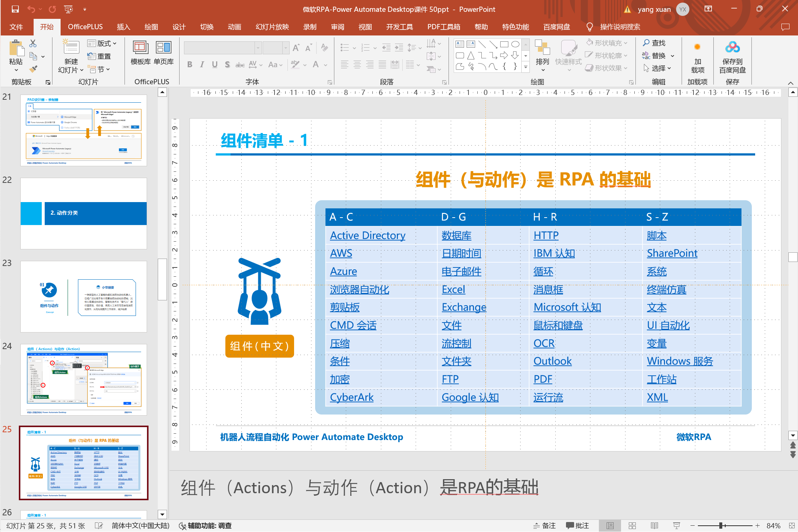The width and height of the screenshot is (798, 532).
Task: Click the SharePoint link in table
Action: point(672,253)
